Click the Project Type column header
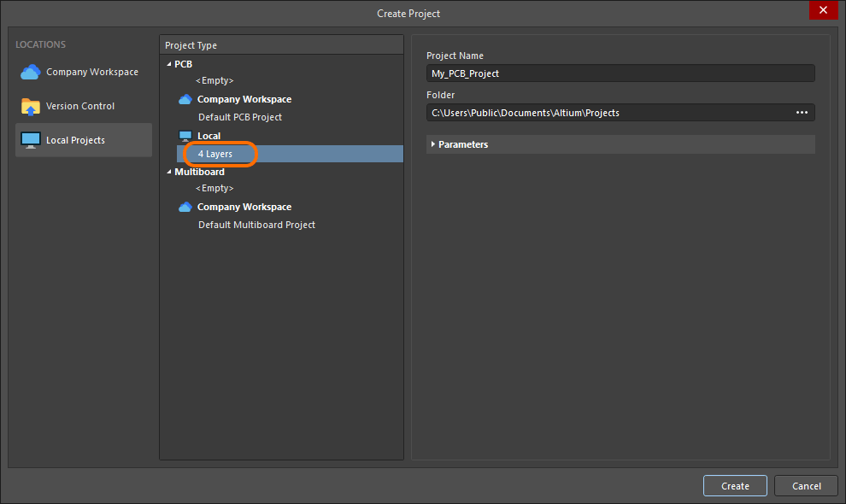Screen dimensions: 846x504 [282, 45]
